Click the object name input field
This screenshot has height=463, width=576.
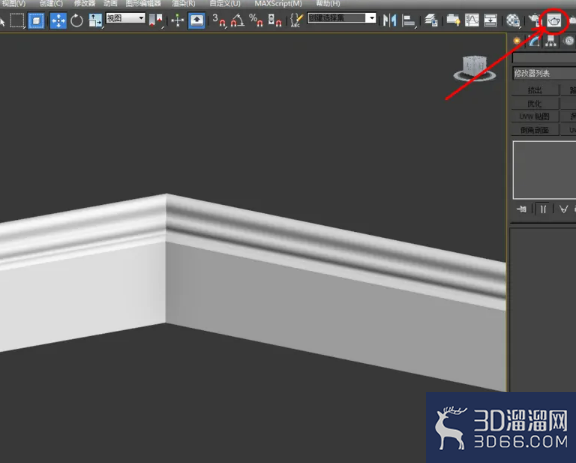click(544, 58)
